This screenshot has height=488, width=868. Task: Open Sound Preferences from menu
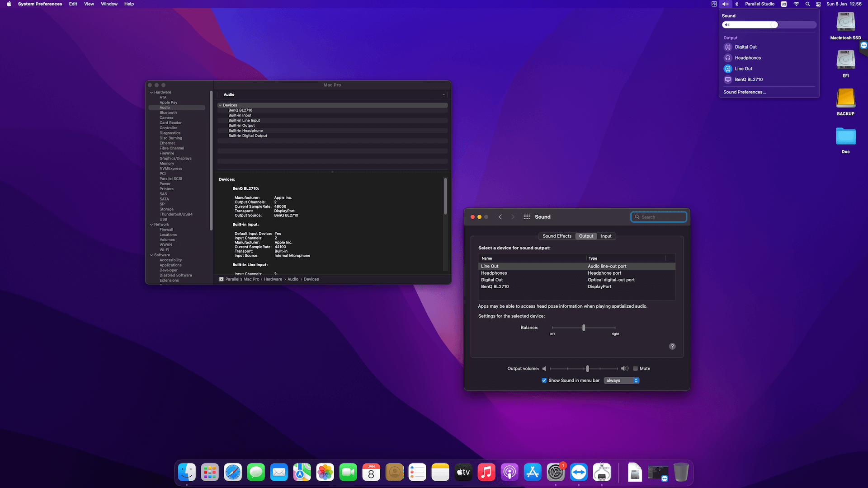pos(745,92)
